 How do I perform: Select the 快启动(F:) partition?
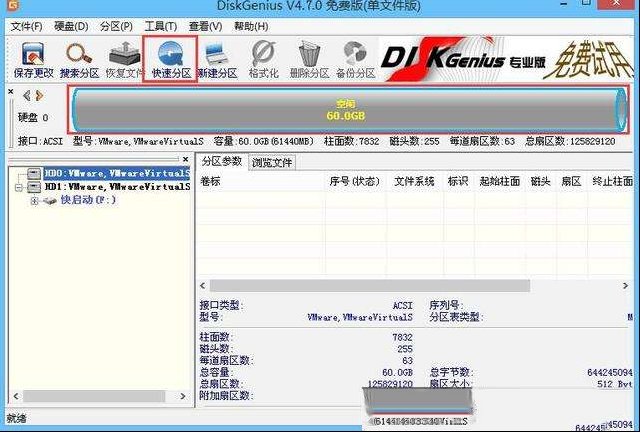[88, 200]
